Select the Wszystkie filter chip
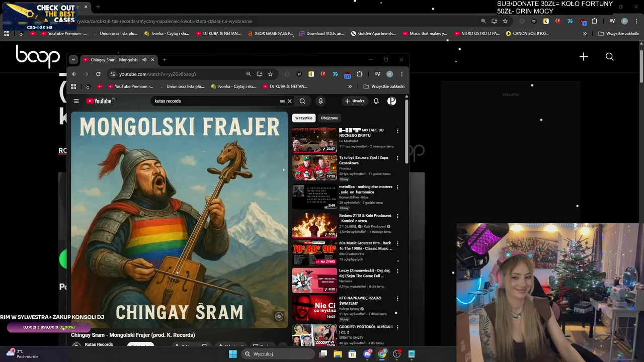644x362 pixels. [x=303, y=118]
